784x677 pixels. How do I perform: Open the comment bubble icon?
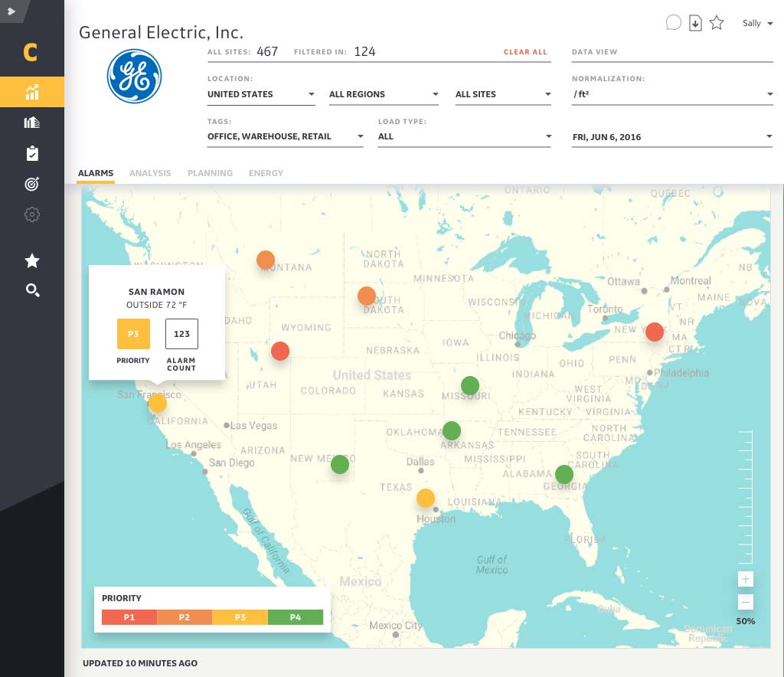[x=674, y=22]
